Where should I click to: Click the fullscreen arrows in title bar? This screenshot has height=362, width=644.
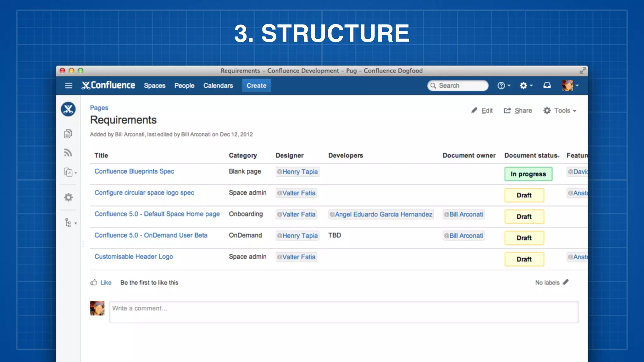pos(583,71)
